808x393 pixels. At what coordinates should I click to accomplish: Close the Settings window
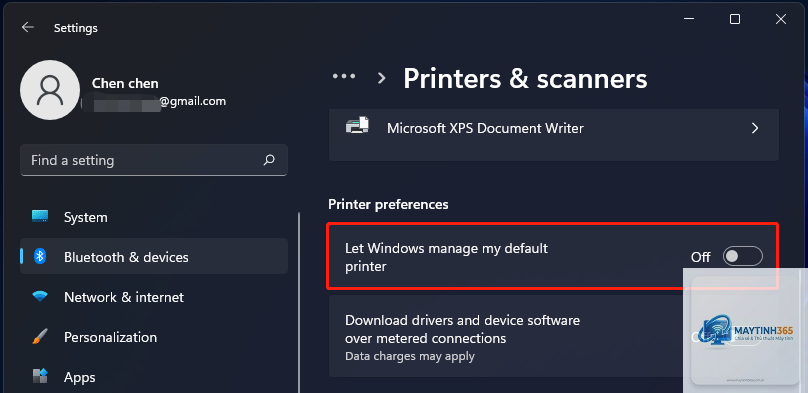(781, 20)
